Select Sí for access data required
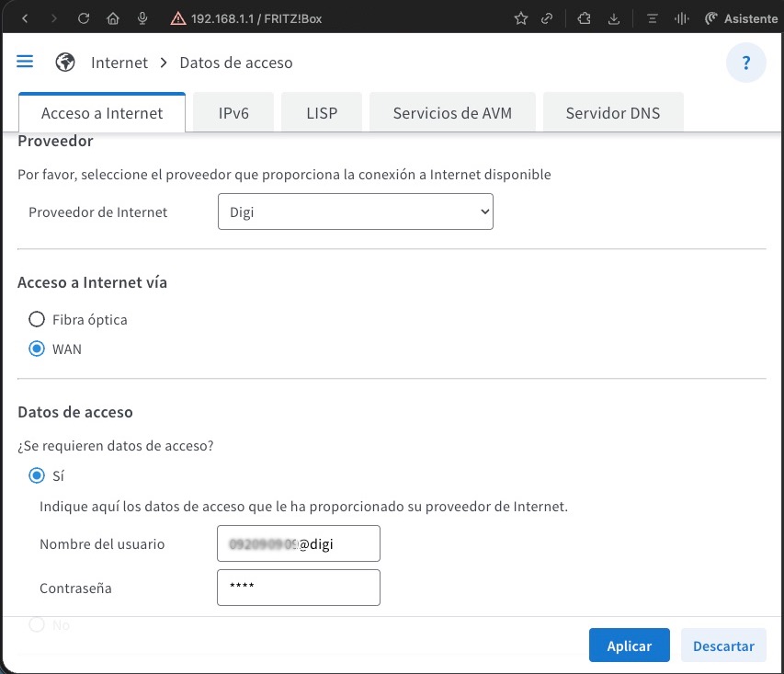Image resolution: width=784 pixels, height=674 pixels. (x=37, y=474)
